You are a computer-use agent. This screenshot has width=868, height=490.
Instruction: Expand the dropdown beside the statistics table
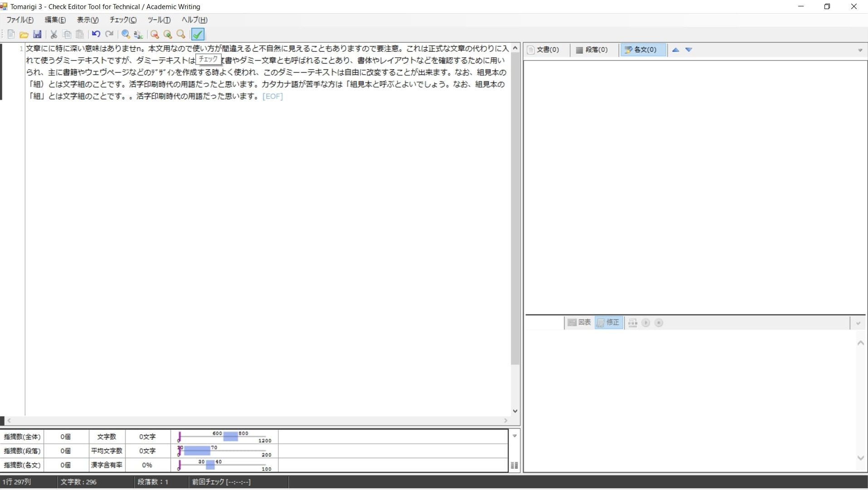514,436
